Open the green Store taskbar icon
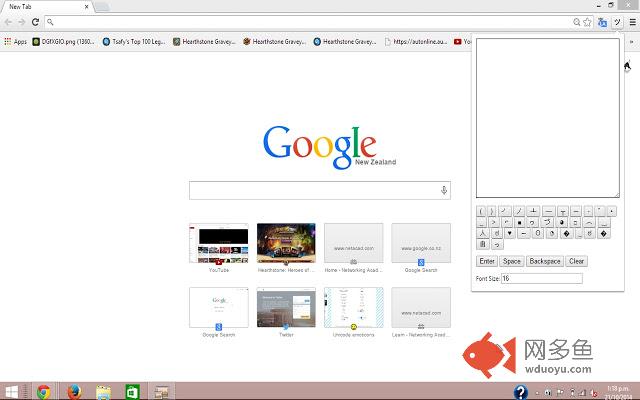Image resolution: width=640 pixels, height=400 pixels. coord(132,392)
